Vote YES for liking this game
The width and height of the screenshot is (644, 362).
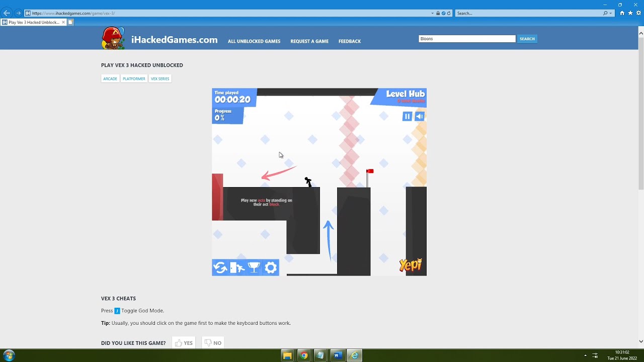(x=184, y=343)
